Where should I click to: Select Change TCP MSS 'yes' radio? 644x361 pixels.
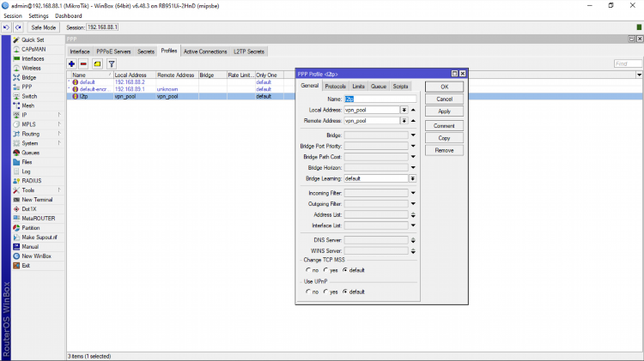click(x=325, y=270)
